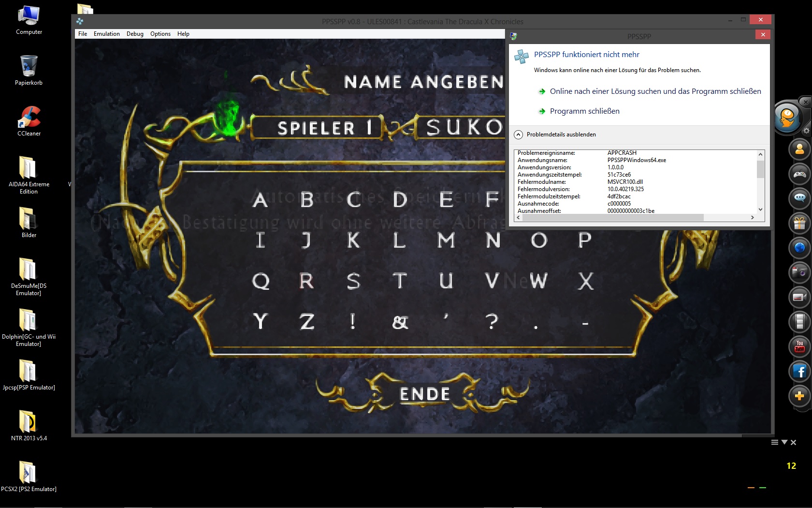Collapse 'Problemdetails ausblenden' details section
This screenshot has height=508, width=812.
pyautogui.click(x=555, y=134)
